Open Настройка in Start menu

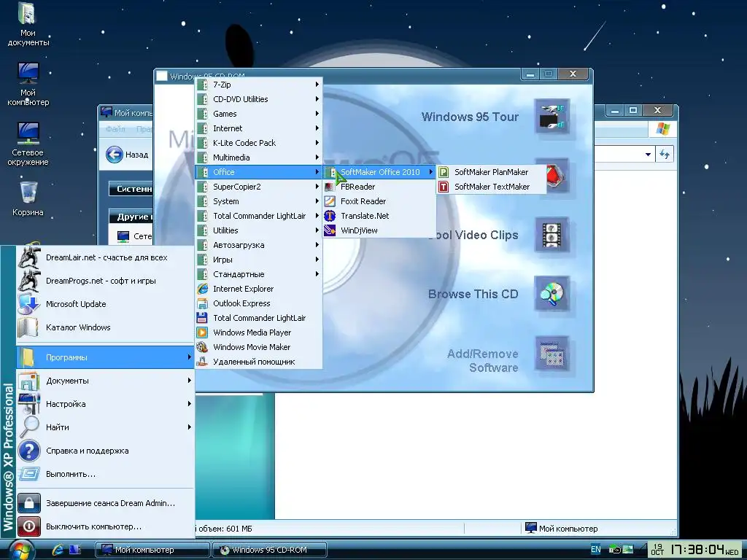105,404
